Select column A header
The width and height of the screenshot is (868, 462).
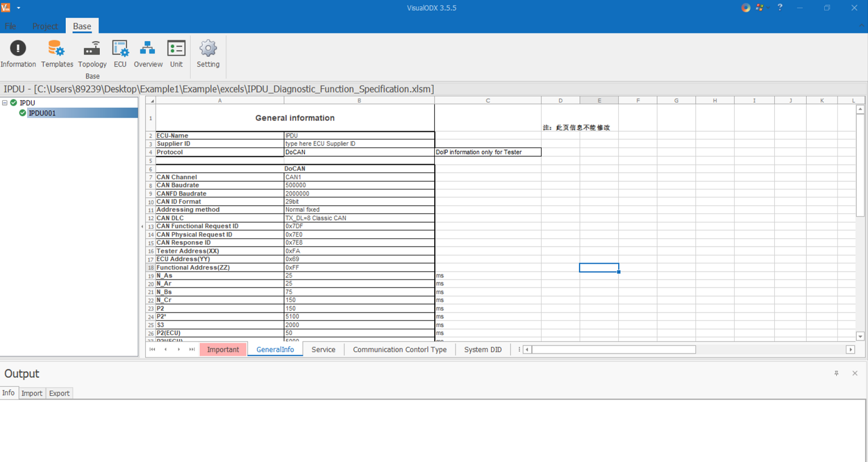(220, 101)
